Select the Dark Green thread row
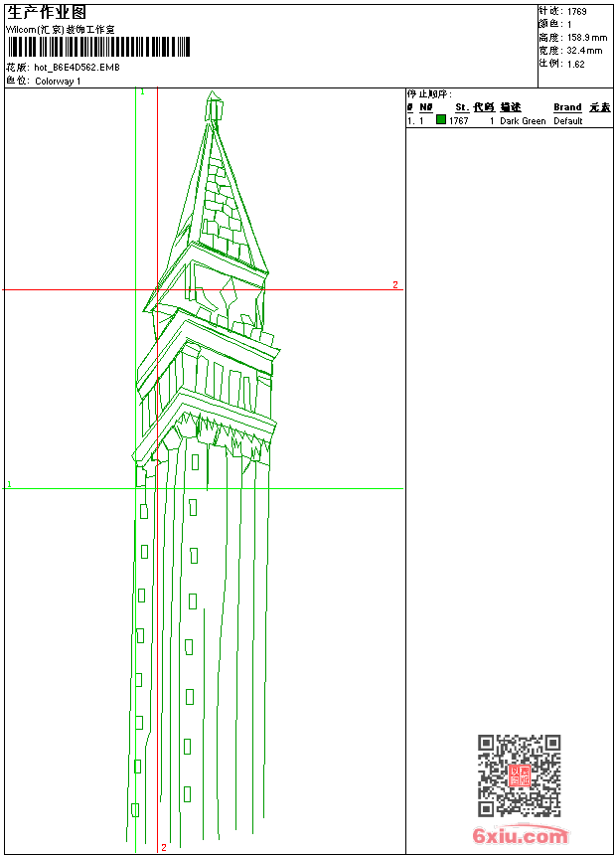The width and height of the screenshot is (616, 855). click(x=509, y=121)
